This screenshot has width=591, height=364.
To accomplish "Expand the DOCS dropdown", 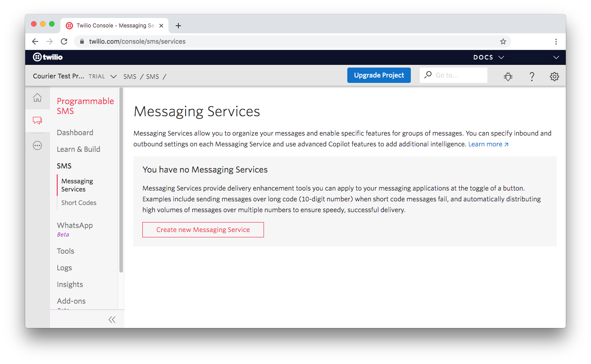I will click(489, 57).
